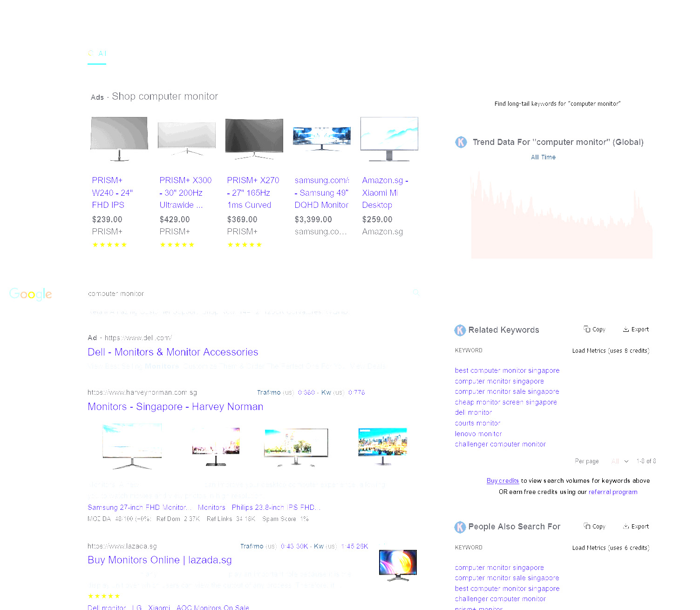Open 'Xiaomi' Lazada sitelink

[x=159, y=608]
